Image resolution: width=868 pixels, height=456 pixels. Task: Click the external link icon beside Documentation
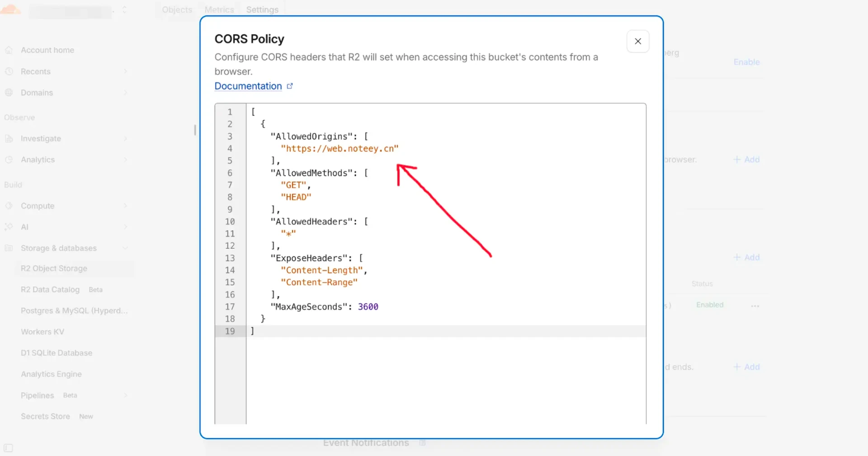[x=290, y=86]
